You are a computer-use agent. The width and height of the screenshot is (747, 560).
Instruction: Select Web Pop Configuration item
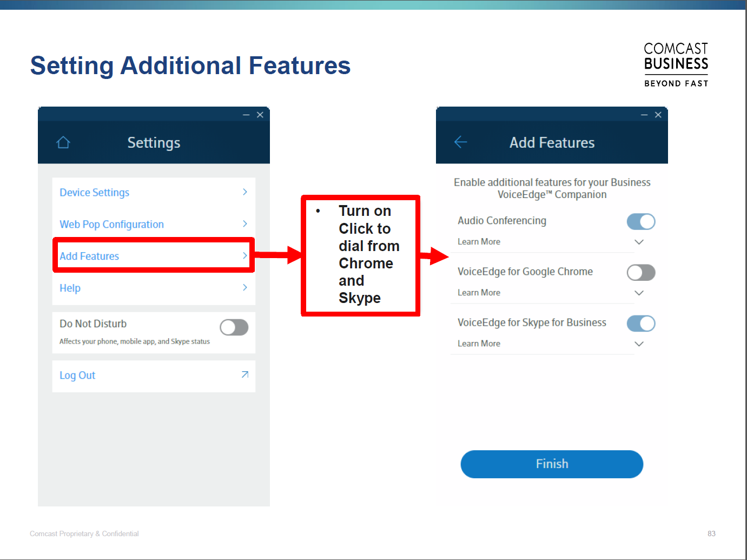point(154,224)
